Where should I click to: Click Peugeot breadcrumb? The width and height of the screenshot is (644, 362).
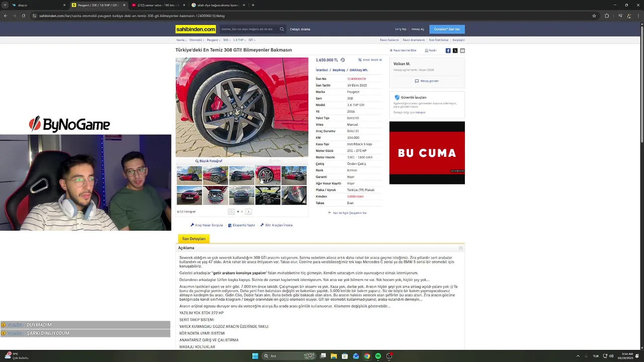click(212, 40)
